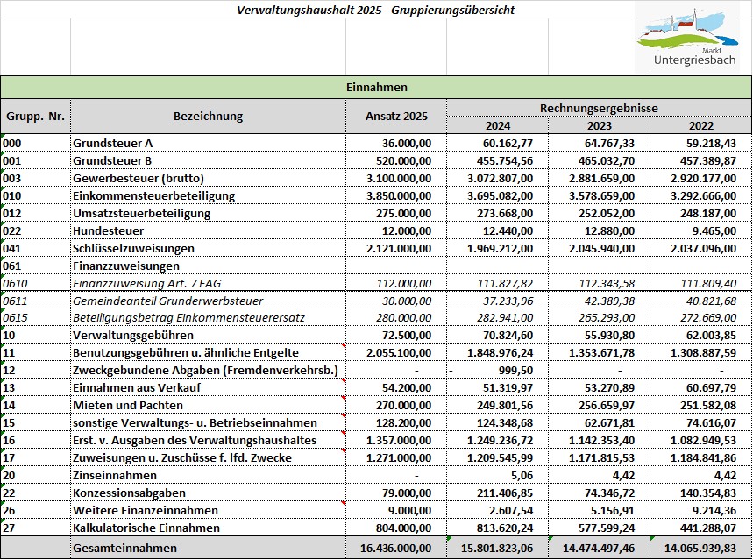The height and width of the screenshot is (560, 753).
Task: Select the green 'Einnahmen' header bar
Action: click(x=376, y=87)
